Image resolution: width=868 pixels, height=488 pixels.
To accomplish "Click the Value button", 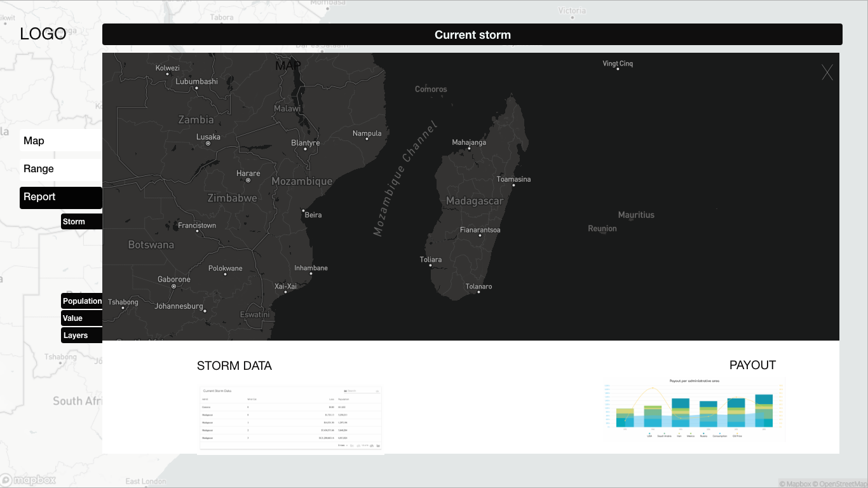I will tap(81, 318).
